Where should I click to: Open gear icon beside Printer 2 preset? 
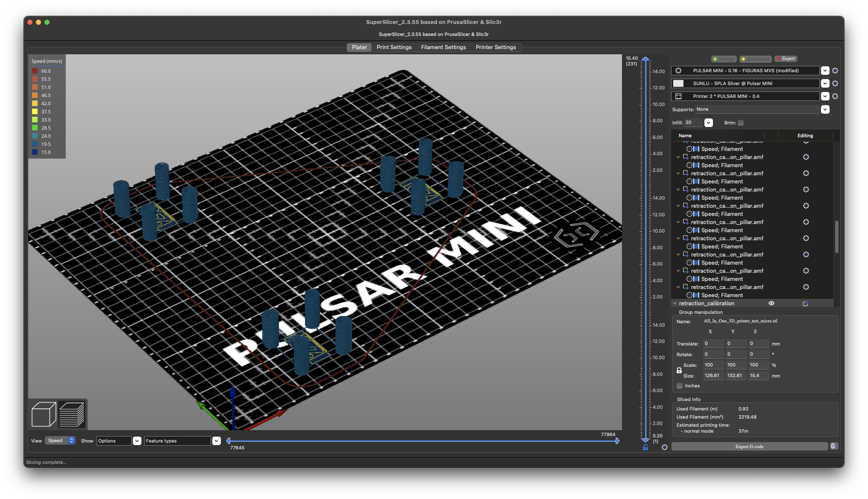(835, 96)
